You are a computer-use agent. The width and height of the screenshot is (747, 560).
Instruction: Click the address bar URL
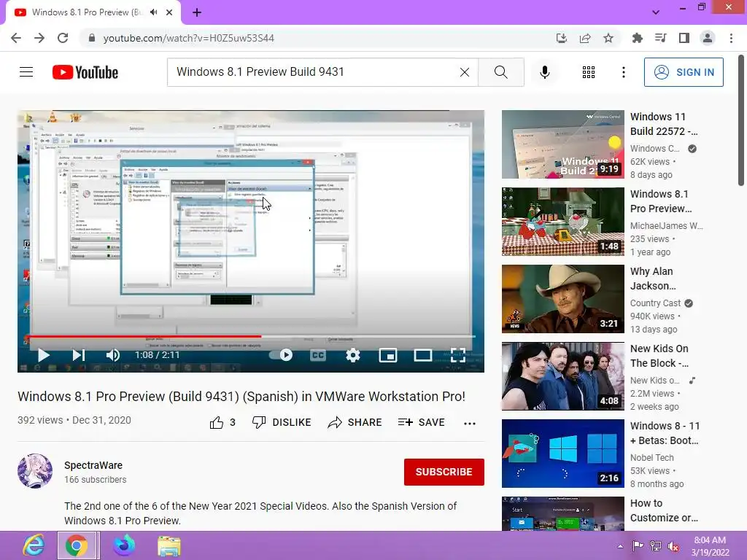(189, 38)
